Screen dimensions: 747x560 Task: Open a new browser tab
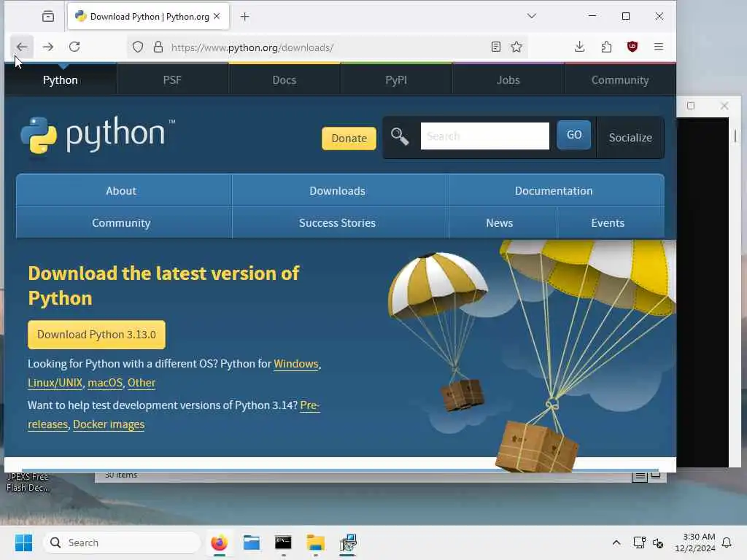244,17
